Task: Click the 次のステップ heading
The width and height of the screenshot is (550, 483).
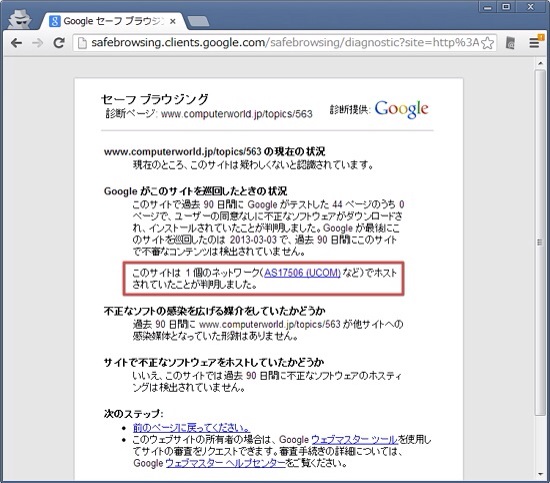Action: pos(134,414)
